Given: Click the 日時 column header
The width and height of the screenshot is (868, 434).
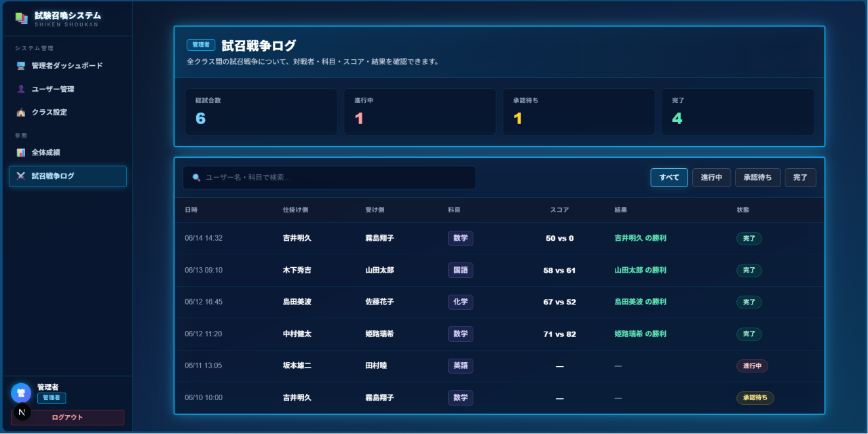Looking at the screenshot, I should point(191,210).
